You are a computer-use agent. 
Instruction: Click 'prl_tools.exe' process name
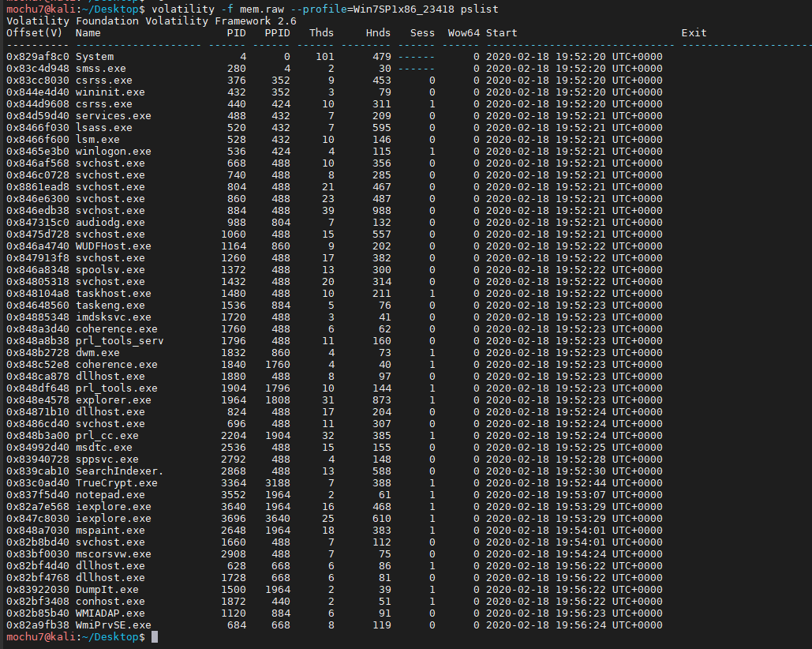[117, 388]
